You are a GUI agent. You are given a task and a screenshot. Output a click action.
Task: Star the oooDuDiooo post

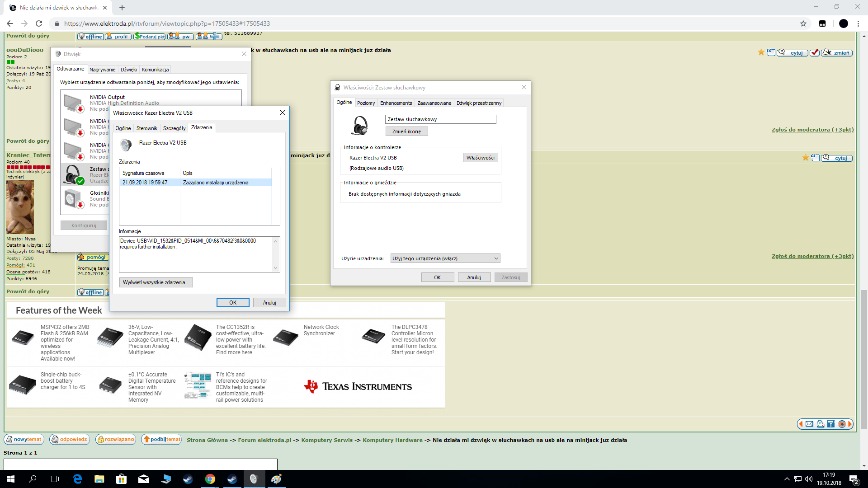pyautogui.click(x=761, y=52)
